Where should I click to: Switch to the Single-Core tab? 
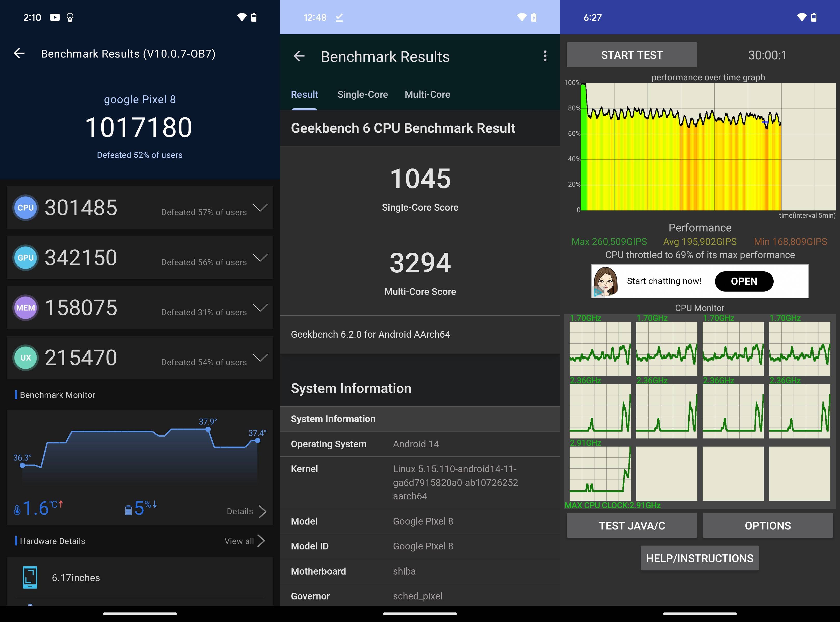(363, 95)
